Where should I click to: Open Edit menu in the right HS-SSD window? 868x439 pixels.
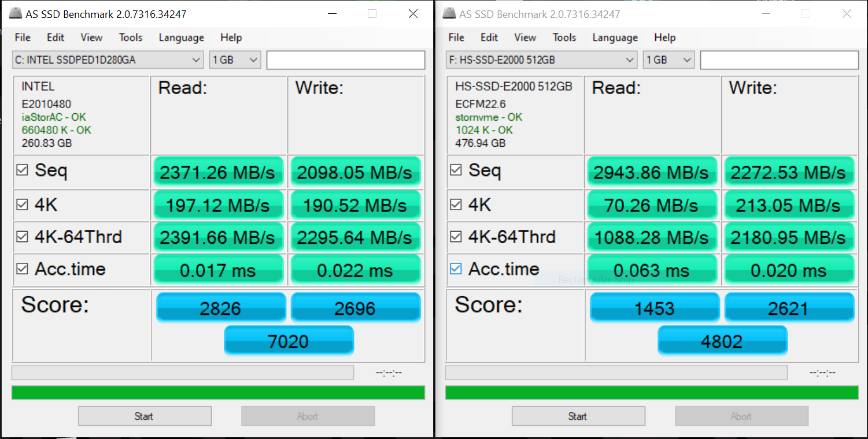click(489, 38)
